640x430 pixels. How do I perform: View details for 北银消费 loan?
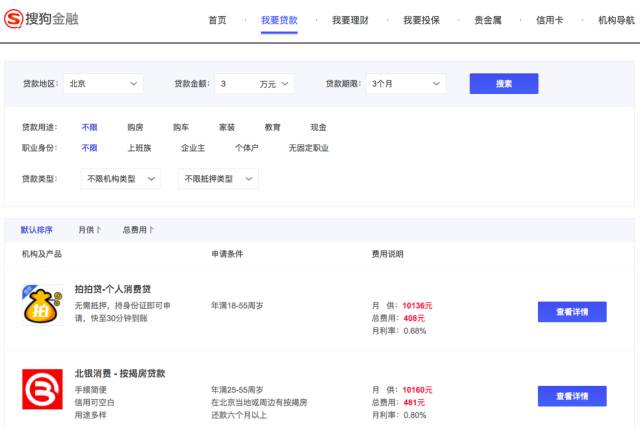point(572,396)
